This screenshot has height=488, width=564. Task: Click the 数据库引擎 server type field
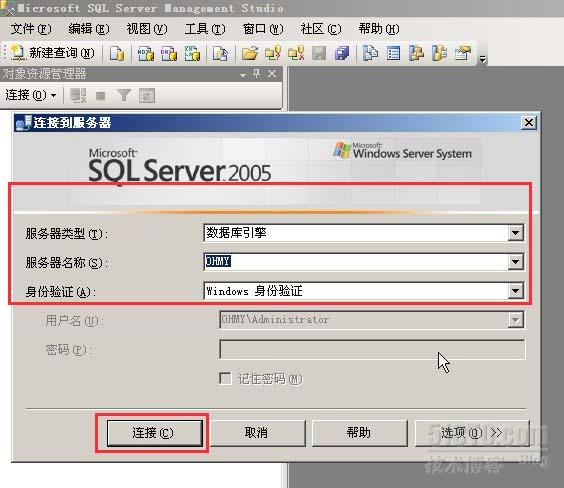point(363,233)
